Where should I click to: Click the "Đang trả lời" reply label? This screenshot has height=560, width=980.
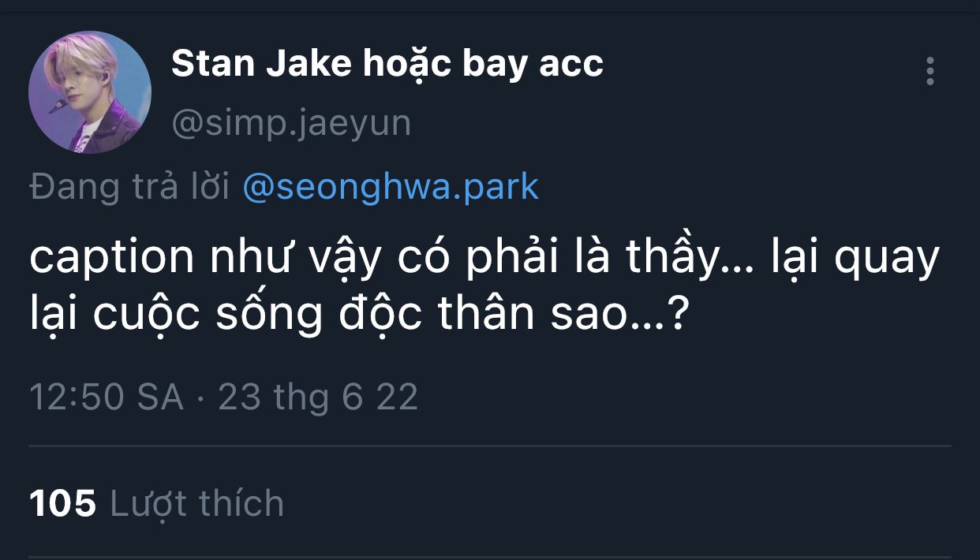[x=129, y=187]
